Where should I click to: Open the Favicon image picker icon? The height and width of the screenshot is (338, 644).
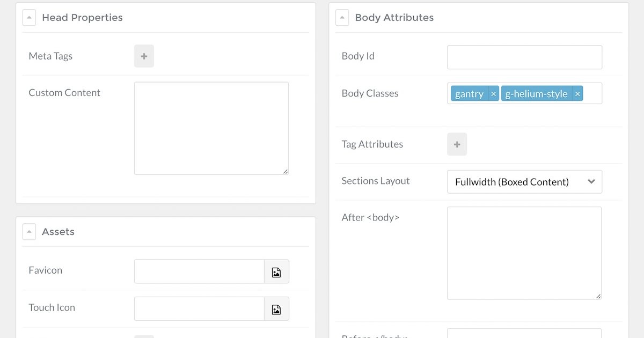[276, 271]
